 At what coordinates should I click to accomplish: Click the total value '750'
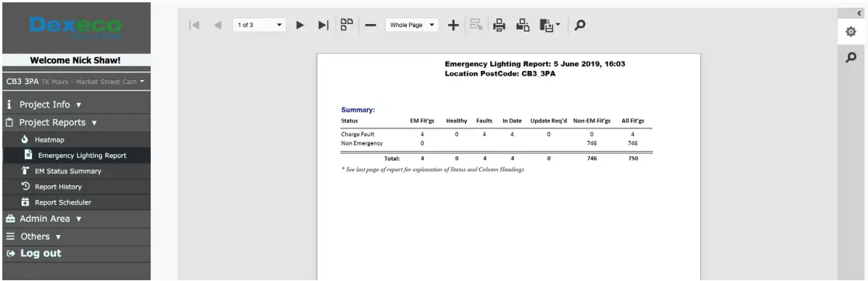tap(633, 159)
